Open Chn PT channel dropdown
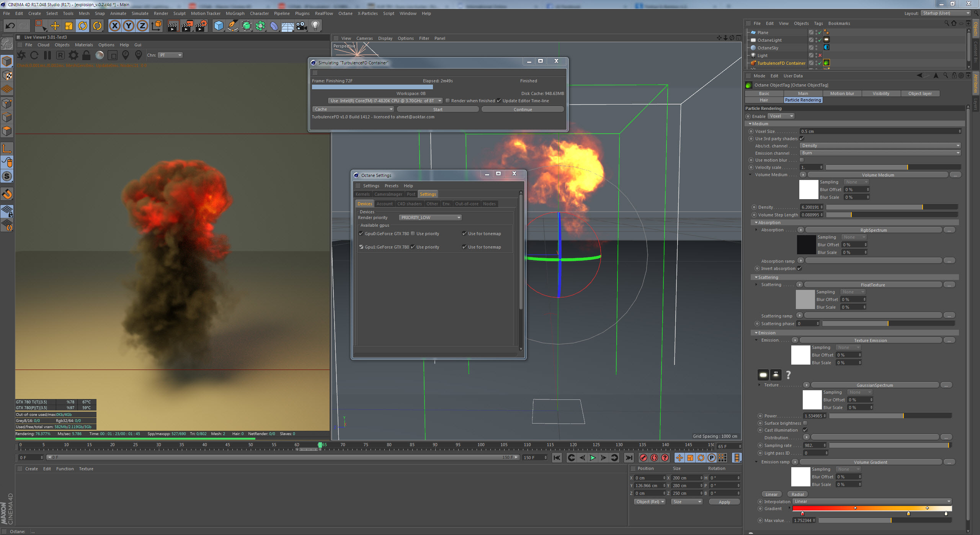980x535 pixels. (x=170, y=55)
